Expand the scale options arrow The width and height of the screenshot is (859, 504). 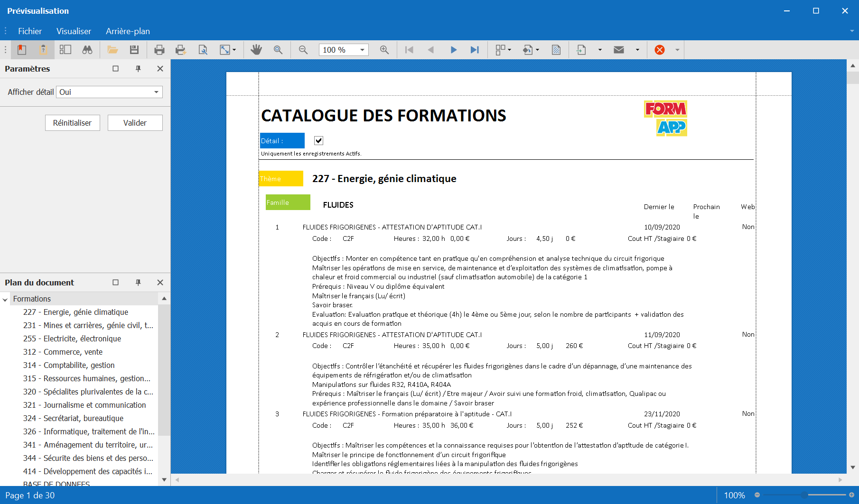(234, 50)
